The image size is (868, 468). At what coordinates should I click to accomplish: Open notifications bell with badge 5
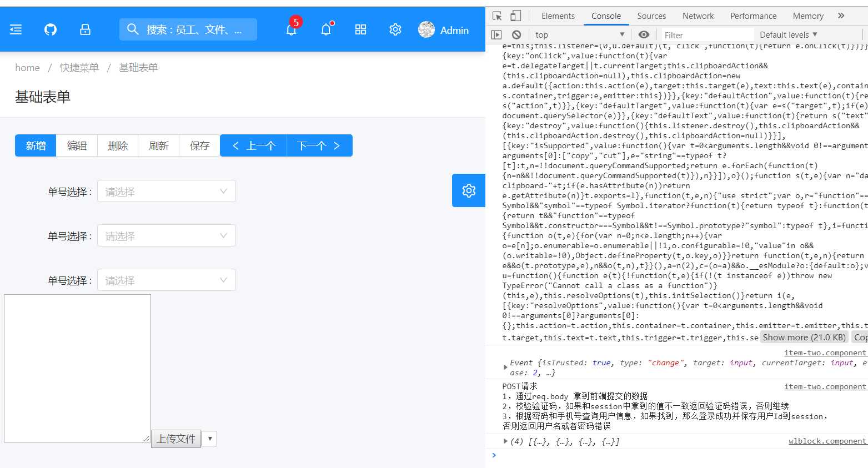click(x=292, y=29)
